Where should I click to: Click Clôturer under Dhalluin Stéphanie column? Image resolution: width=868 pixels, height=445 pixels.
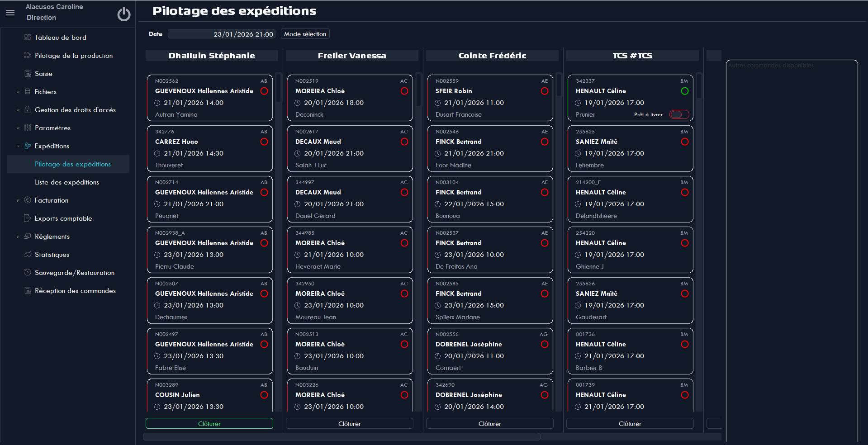(x=209, y=424)
